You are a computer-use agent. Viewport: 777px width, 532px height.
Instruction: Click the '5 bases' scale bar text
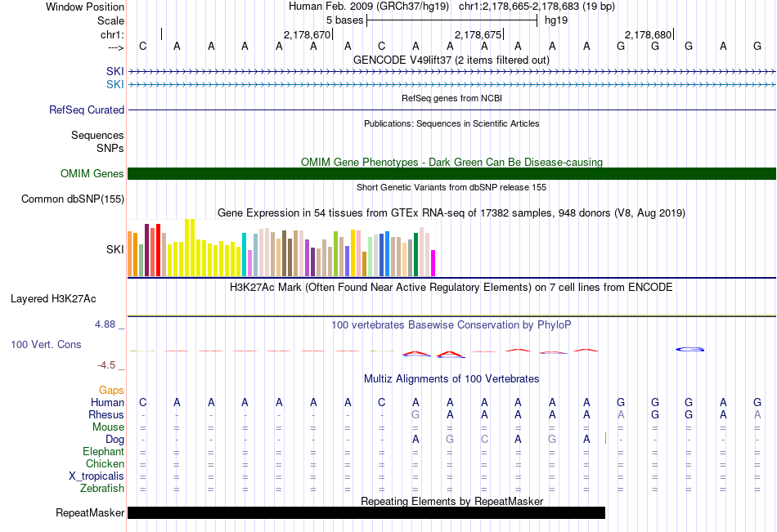pyautogui.click(x=345, y=20)
